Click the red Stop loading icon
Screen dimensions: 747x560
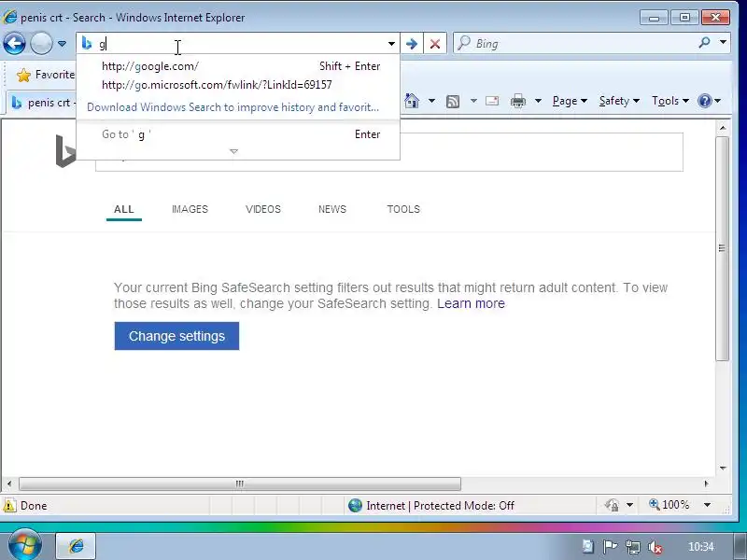coord(434,44)
